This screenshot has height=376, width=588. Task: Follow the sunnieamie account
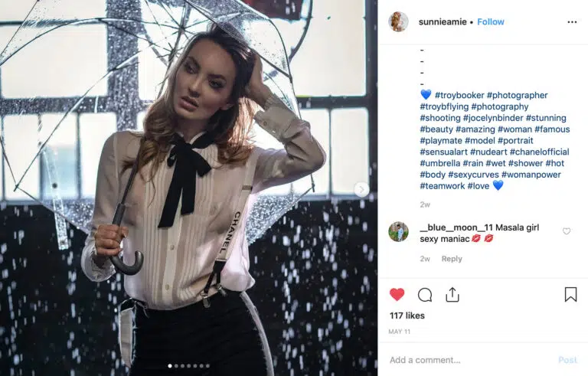coord(491,22)
